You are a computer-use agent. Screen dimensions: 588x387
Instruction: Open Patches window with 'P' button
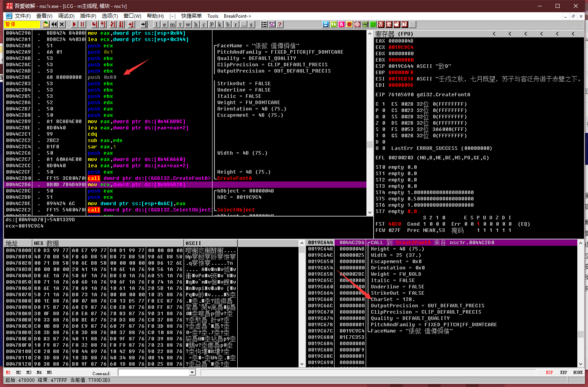[x=212, y=24]
